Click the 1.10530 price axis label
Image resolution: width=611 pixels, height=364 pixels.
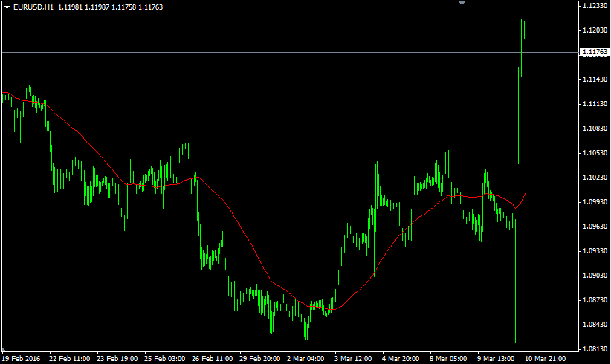coord(595,152)
